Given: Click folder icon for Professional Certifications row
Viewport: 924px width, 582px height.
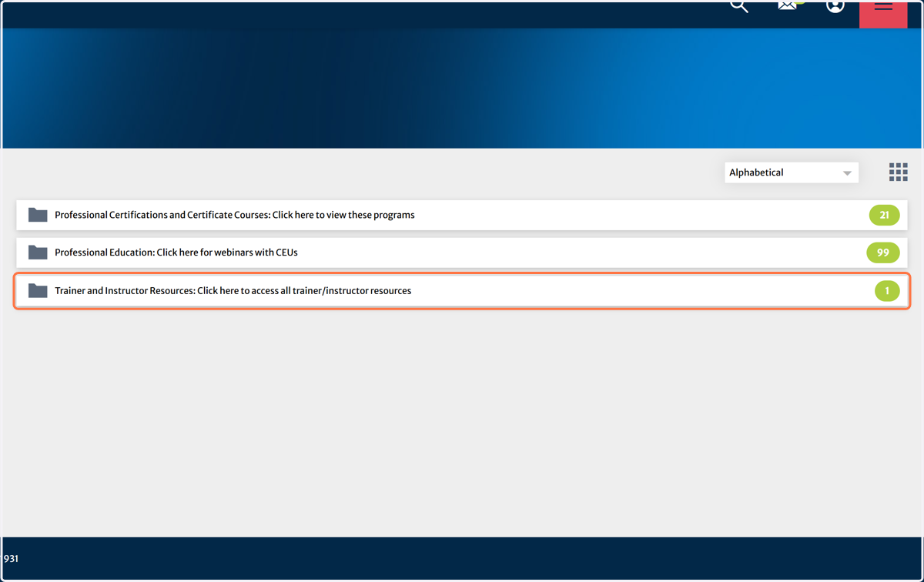Looking at the screenshot, I should coord(38,215).
